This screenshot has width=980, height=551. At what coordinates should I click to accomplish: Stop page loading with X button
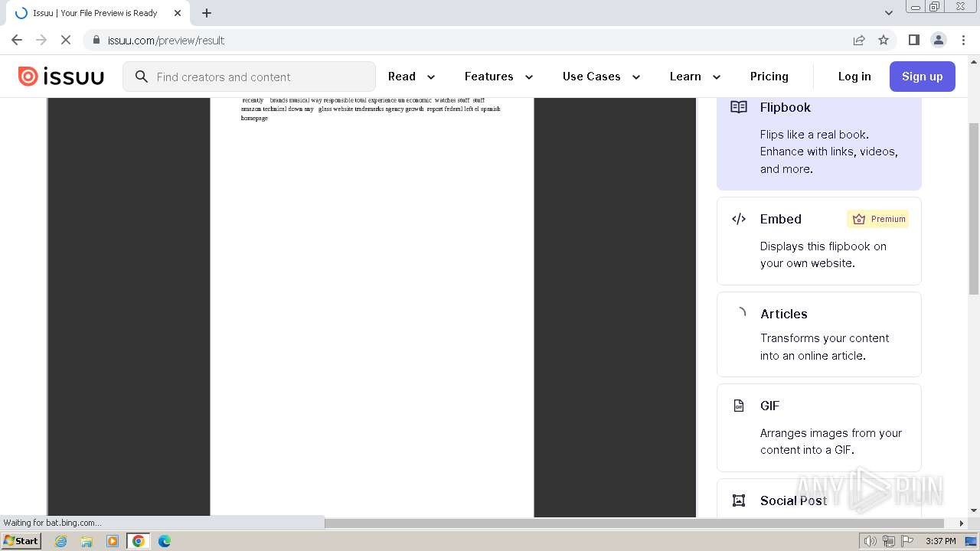coord(66,40)
